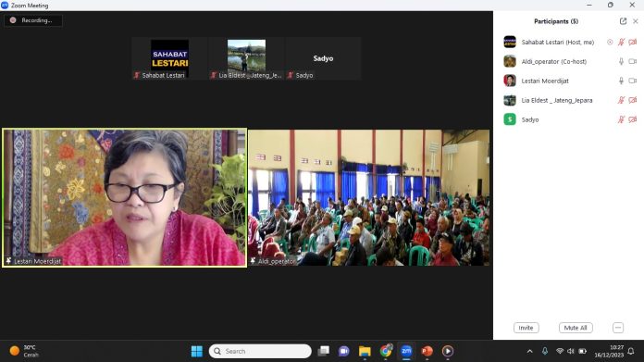Toggle Lia Eldest's disabled camera icon

(633, 100)
